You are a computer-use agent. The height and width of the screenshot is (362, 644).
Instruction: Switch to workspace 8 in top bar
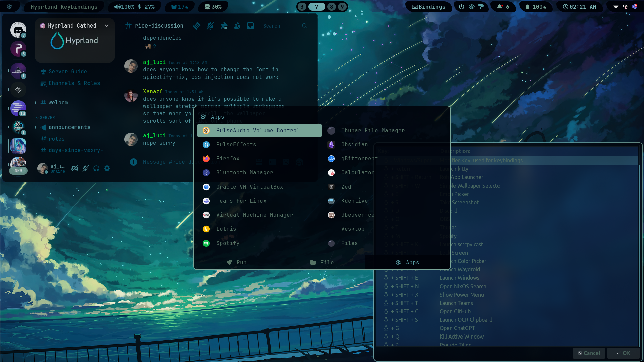[331, 7]
